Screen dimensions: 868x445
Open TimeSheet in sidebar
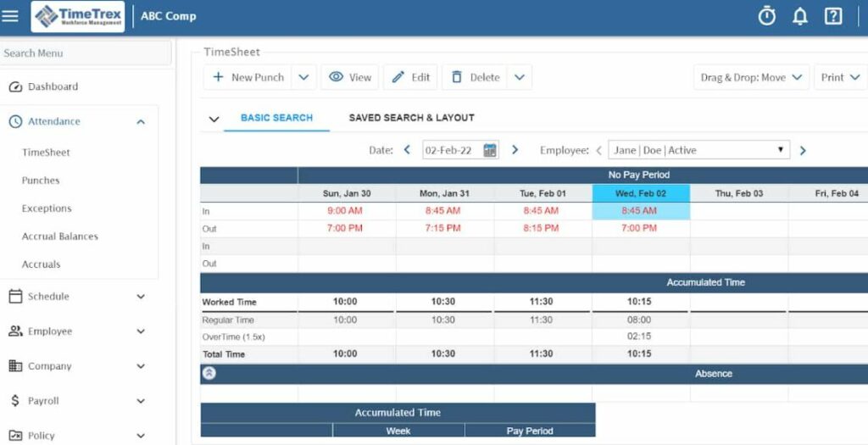tap(46, 153)
